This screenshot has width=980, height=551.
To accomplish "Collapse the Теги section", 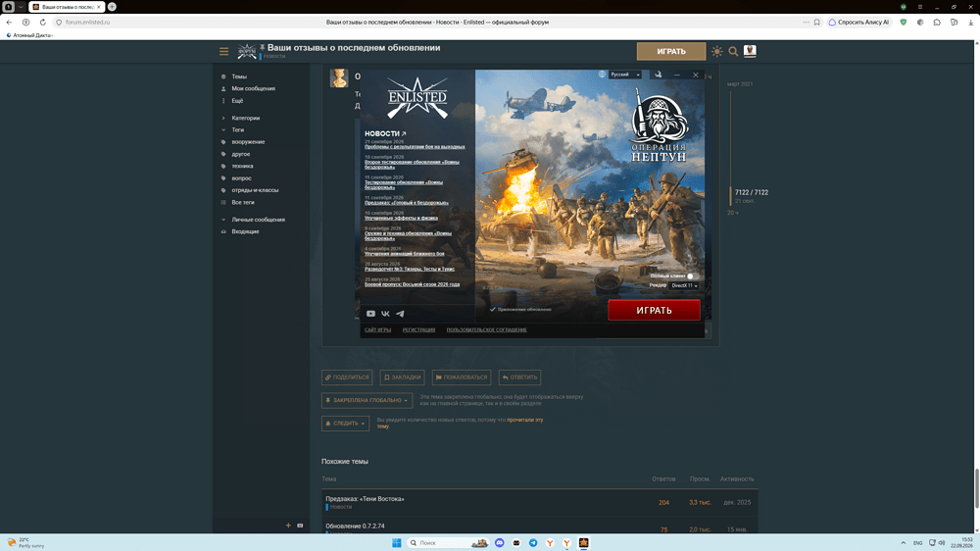I will coord(237,129).
